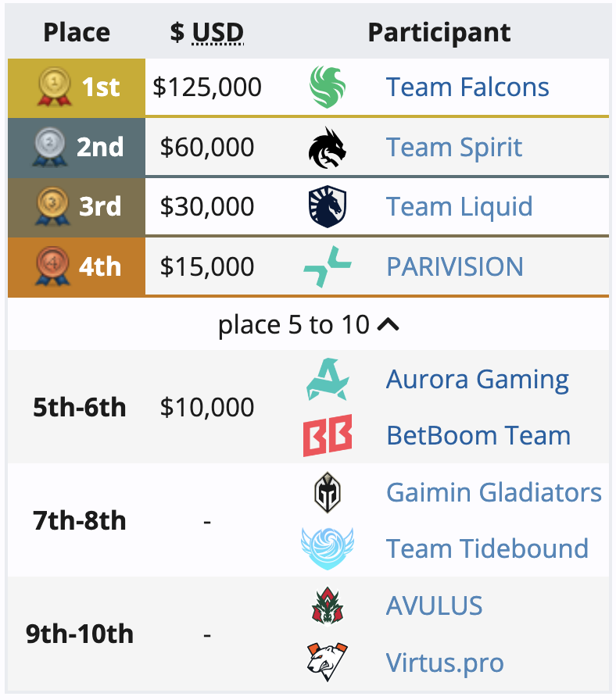Viewport: 616px width, 700px height.
Task: Click the Team Tidebound blue logo
Action: pos(328,548)
